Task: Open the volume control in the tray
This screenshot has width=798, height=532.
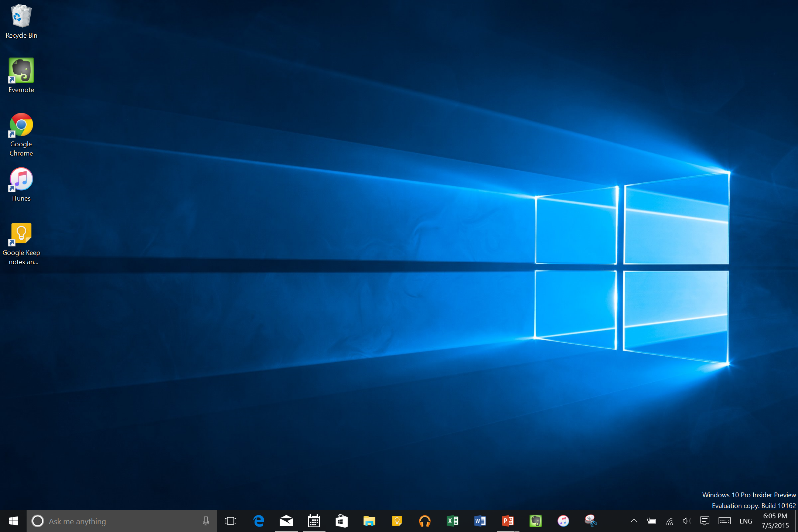Action: click(687, 521)
